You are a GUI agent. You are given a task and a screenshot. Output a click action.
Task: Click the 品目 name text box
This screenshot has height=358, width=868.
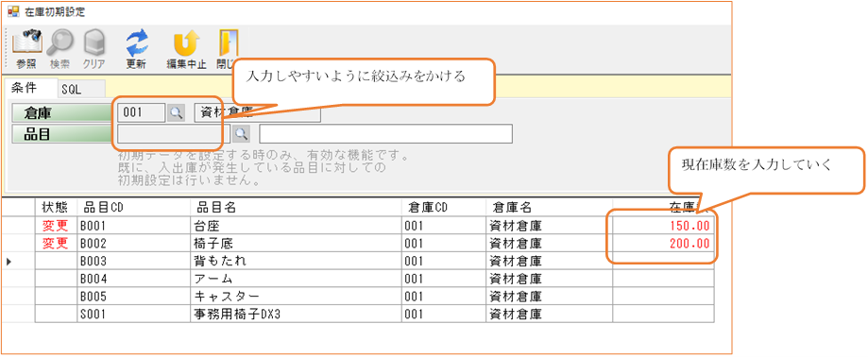click(385, 133)
